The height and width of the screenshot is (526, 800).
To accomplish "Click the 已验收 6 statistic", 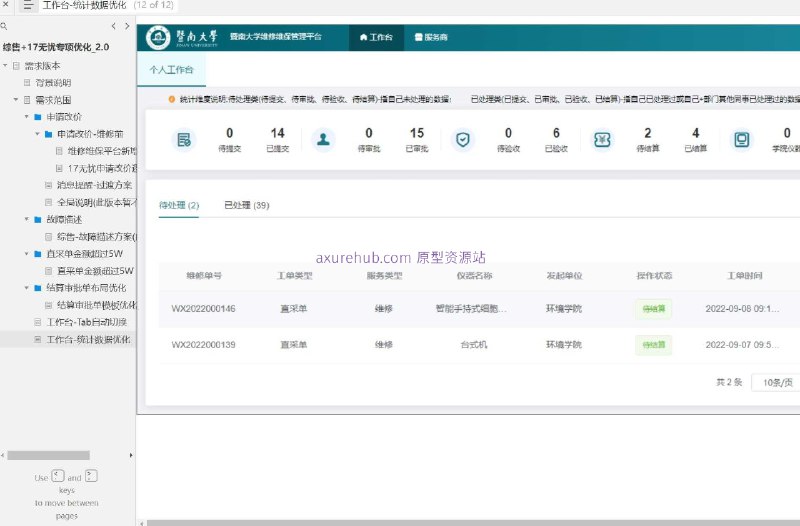I will click(x=556, y=139).
